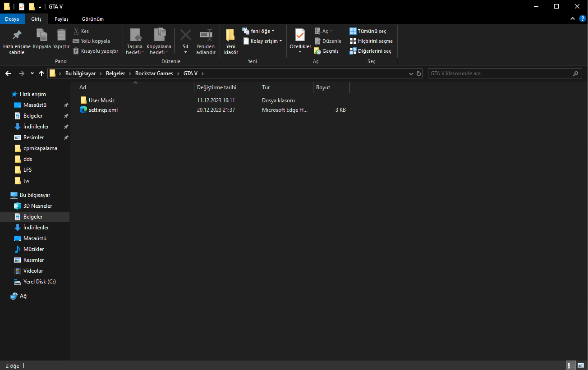The image size is (588, 370).
Task: Open cpmkapalama folder in the sidebar
Action: pos(40,148)
